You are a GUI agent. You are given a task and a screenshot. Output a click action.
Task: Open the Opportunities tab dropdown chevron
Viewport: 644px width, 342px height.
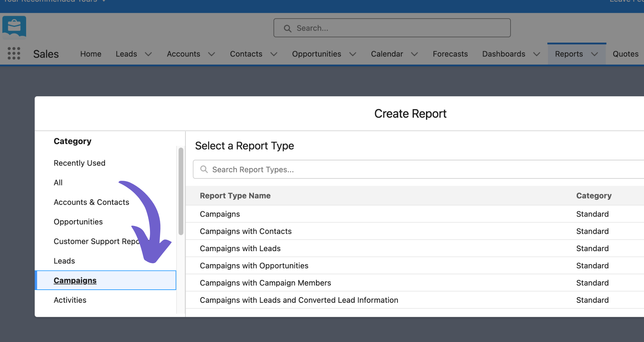tap(353, 54)
